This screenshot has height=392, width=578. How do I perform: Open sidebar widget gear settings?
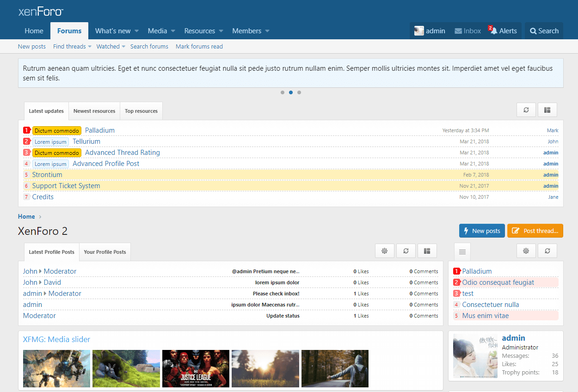tap(526, 251)
